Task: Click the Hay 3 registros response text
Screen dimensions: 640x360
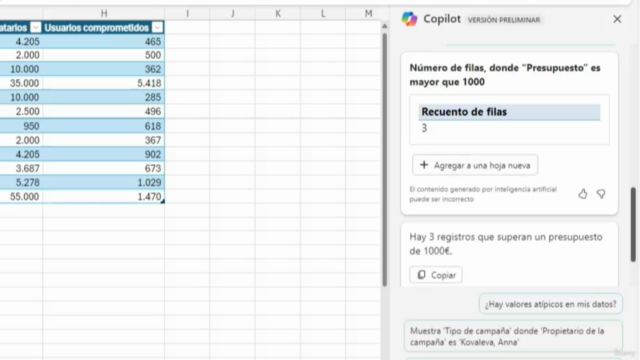Action: pyautogui.click(x=506, y=244)
